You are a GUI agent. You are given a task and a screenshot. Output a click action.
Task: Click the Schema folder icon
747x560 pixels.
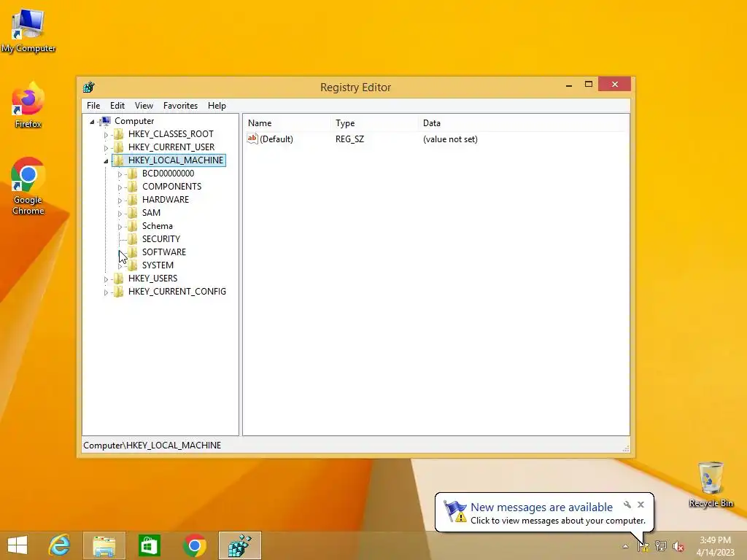(133, 226)
